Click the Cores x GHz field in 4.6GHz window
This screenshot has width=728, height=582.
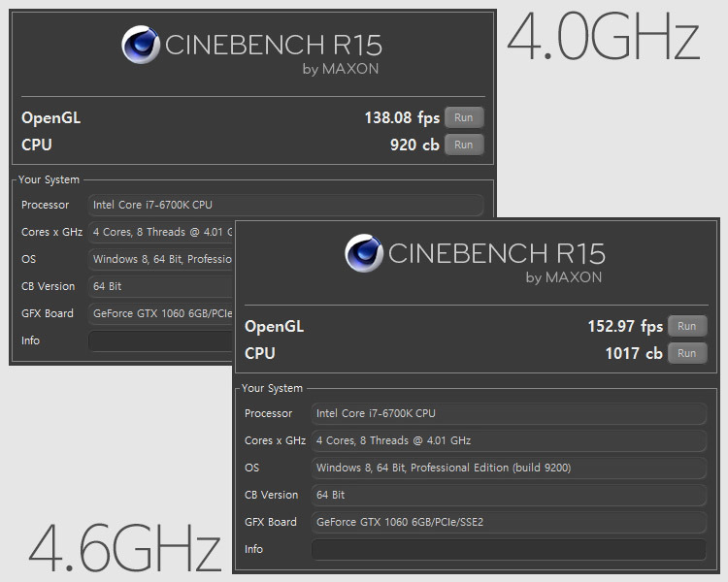click(509, 440)
